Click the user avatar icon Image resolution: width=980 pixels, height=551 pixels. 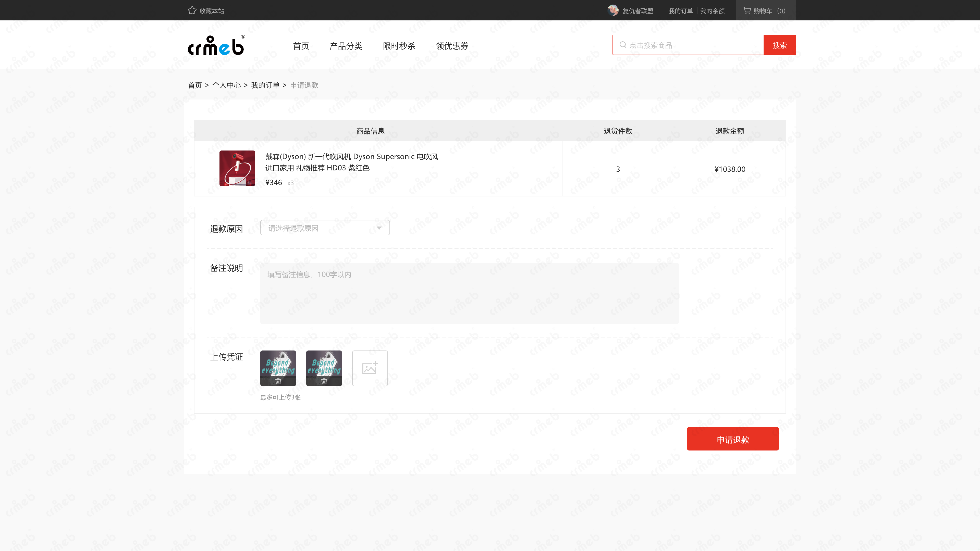[x=613, y=11]
